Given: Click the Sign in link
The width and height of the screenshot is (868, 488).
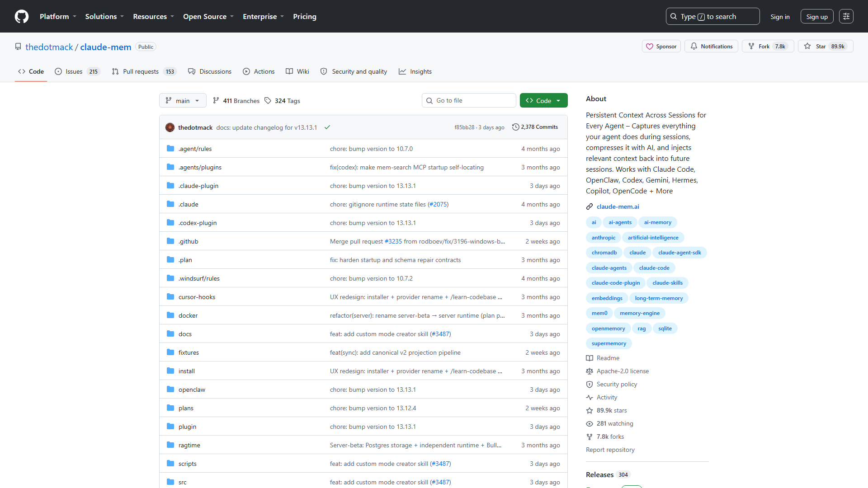Looking at the screenshot, I should (x=780, y=17).
